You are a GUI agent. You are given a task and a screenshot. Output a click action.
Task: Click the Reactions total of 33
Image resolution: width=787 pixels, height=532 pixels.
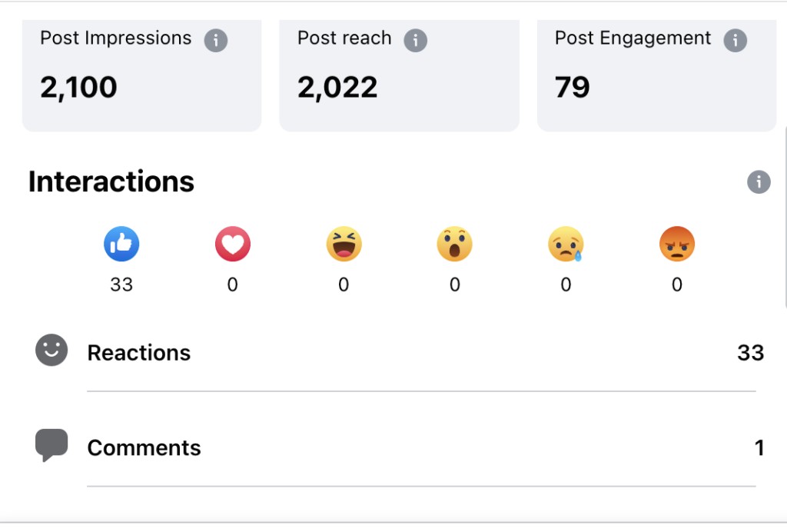(751, 353)
